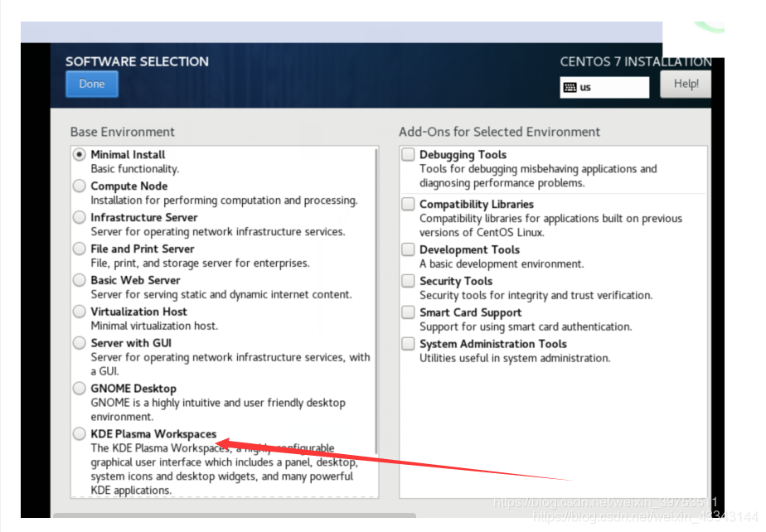Click 'Compatibility libraries for applications built' description
The image size is (766, 532).
(551, 225)
